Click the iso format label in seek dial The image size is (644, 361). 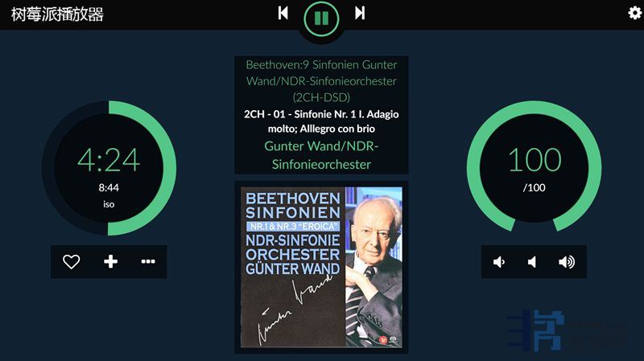point(109,204)
